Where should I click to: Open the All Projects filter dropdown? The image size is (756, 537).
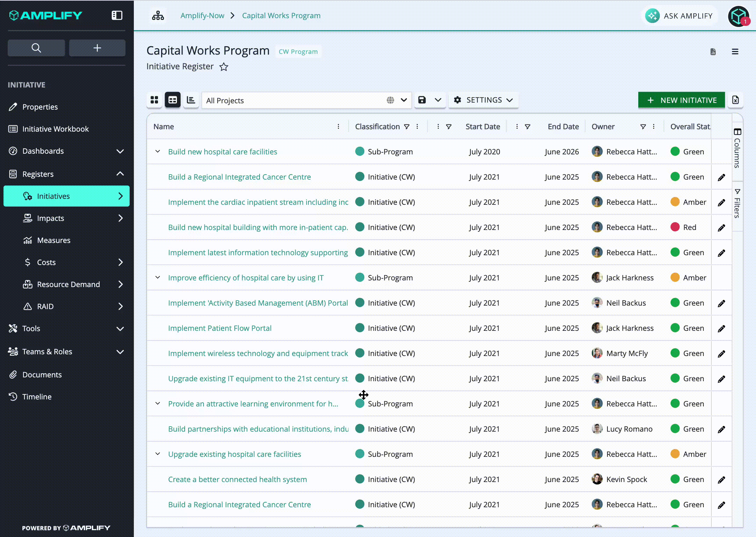(307, 100)
